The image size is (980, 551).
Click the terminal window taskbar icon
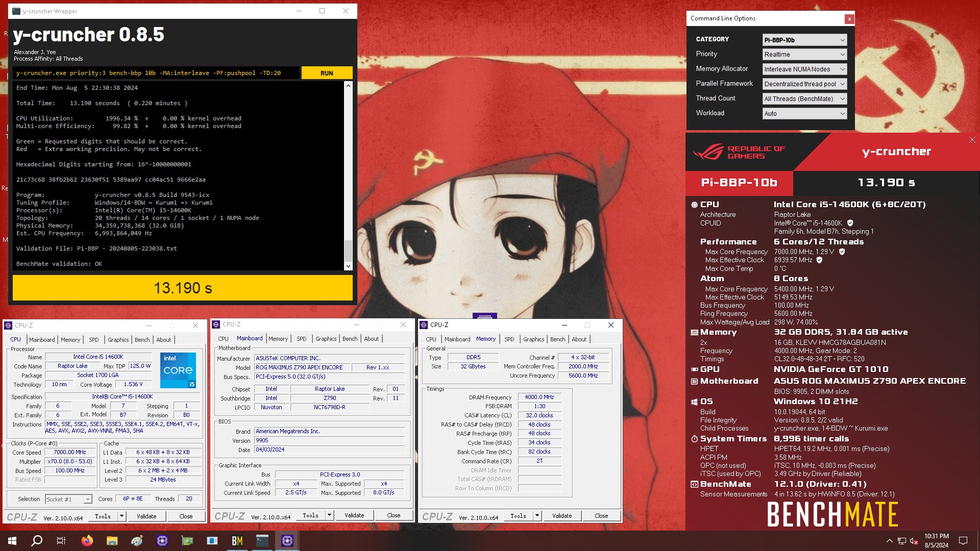[x=262, y=541]
